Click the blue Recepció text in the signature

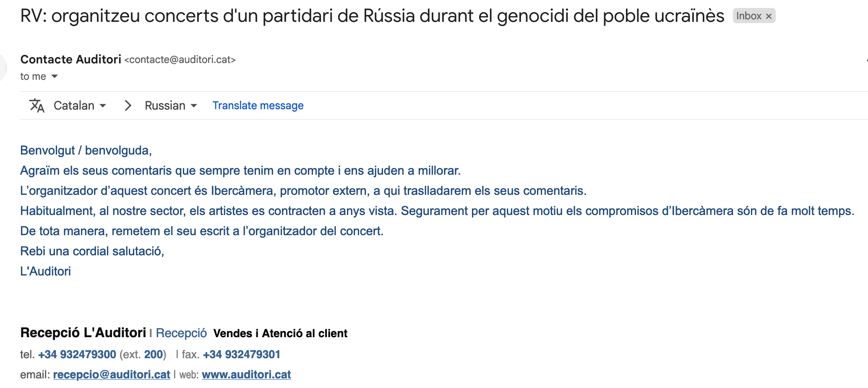click(181, 333)
